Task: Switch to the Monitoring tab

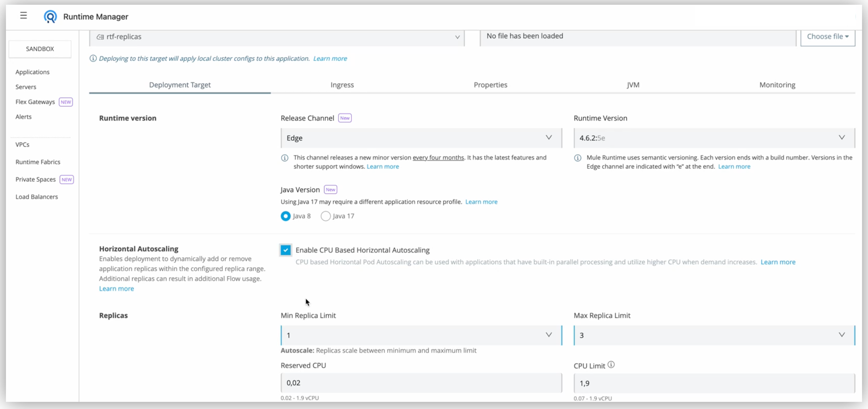Action: click(x=777, y=85)
